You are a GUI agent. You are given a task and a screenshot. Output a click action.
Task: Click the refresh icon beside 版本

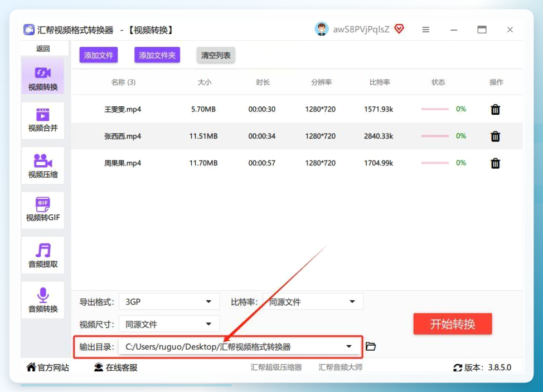(x=458, y=367)
